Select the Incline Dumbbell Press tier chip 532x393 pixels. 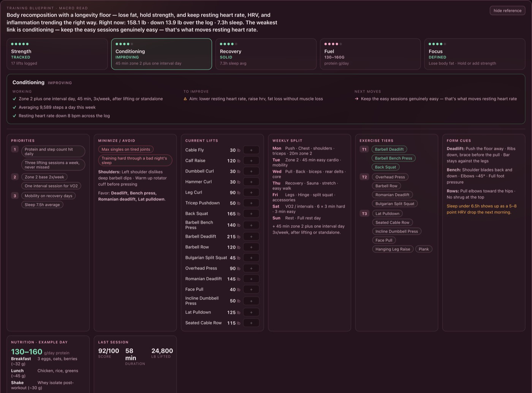pos(396,231)
